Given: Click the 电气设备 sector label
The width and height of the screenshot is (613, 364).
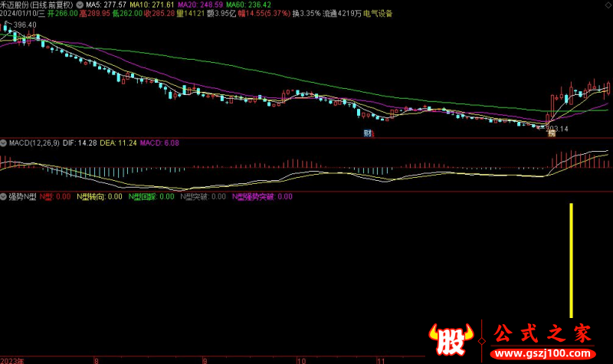Looking at the screenshot, I should (375, 13).
